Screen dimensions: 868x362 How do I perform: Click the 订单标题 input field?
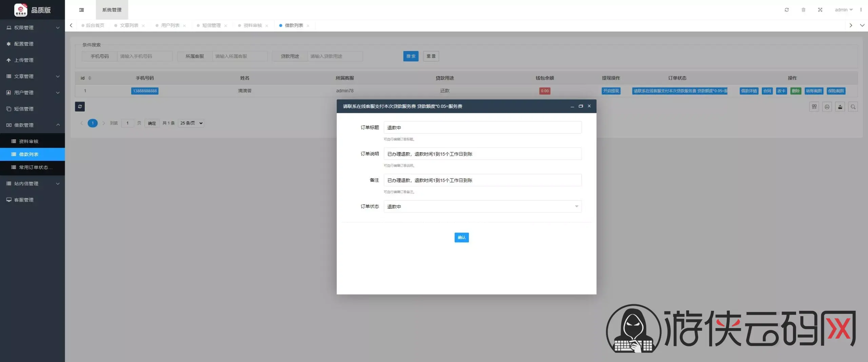(x=482, y=128)
